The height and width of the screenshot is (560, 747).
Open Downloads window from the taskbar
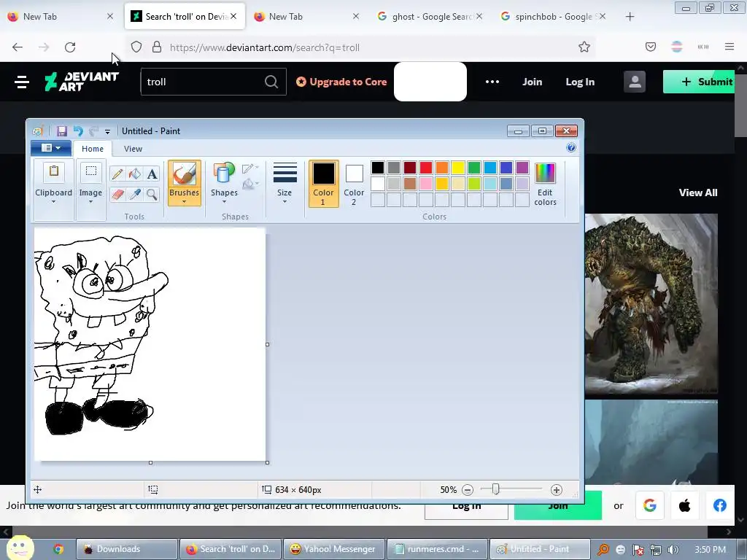tap(127, 549)
